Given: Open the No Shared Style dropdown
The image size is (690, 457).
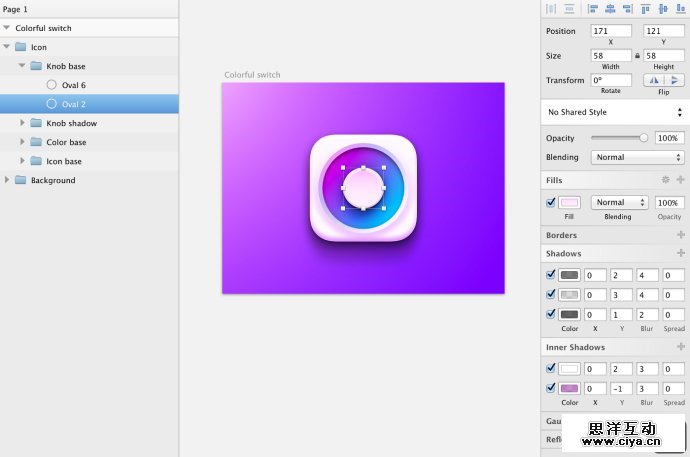Looking at the screenshot, I should 614,113.
